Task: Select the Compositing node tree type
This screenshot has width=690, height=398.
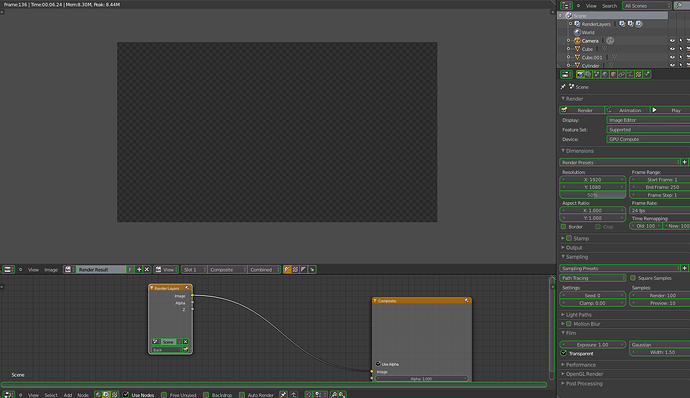Action: pos(106,394)
